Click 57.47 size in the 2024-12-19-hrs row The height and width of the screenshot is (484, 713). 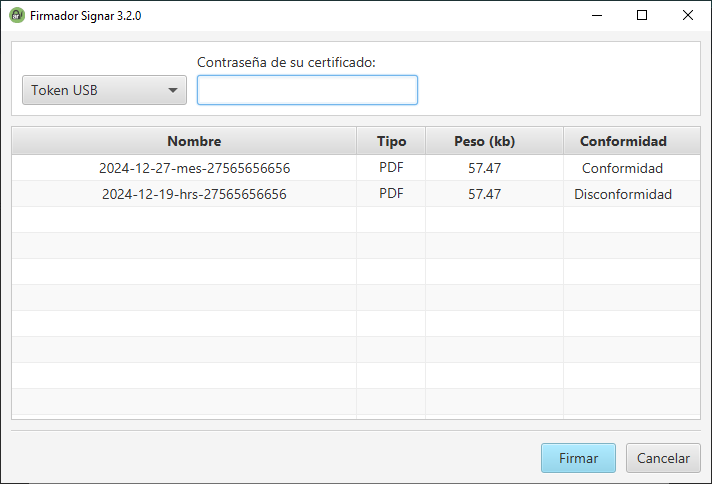pos(485,194)
